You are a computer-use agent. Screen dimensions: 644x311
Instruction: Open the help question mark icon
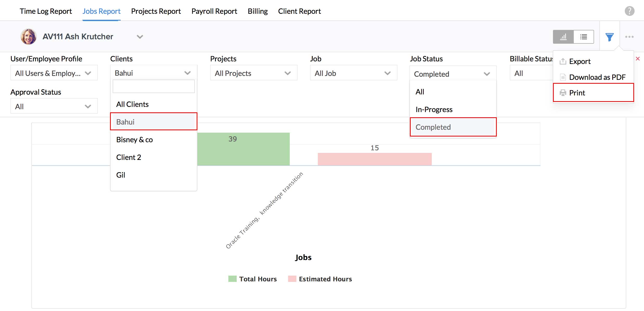click(x=629, y=11)
